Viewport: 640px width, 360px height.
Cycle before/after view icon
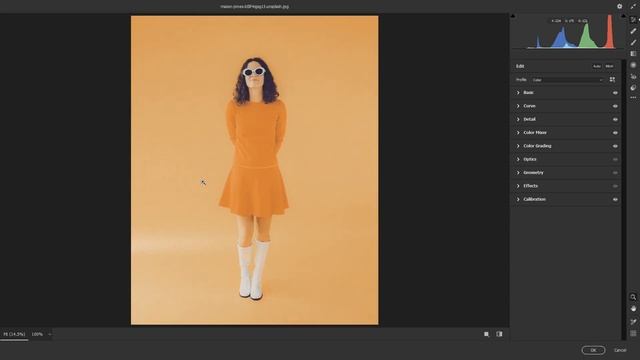pyautogui.click(x=487, y=334)
